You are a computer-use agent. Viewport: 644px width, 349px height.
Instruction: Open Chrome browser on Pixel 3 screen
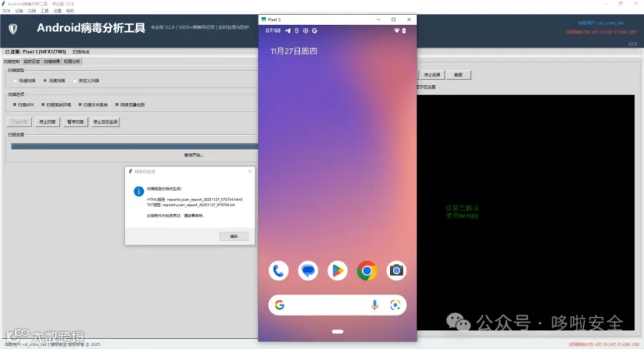(x=367, y=271)
